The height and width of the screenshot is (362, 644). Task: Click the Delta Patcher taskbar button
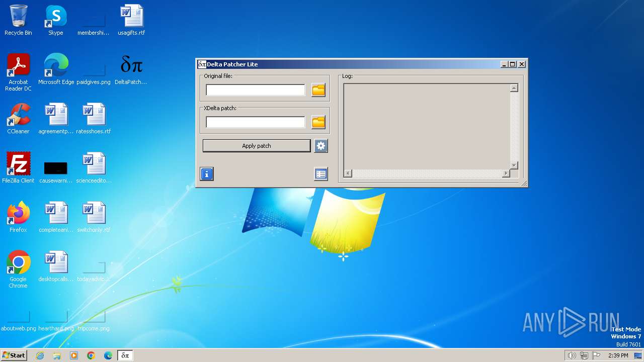pyautogui.click(x=125, y=355)
